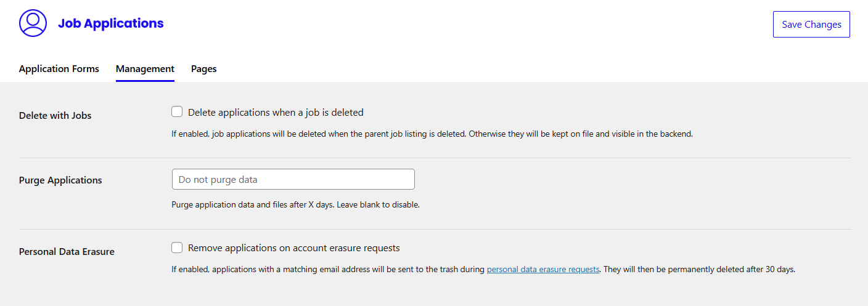Click the 'Personal Data Erasure' setting title
Viewport: 868px width, 306px height.
pyautogui.click(x=67, y=252)
